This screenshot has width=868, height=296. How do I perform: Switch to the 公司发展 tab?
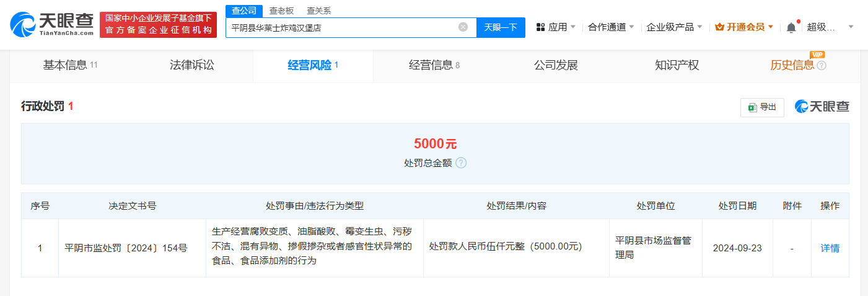tap(556, 65)
